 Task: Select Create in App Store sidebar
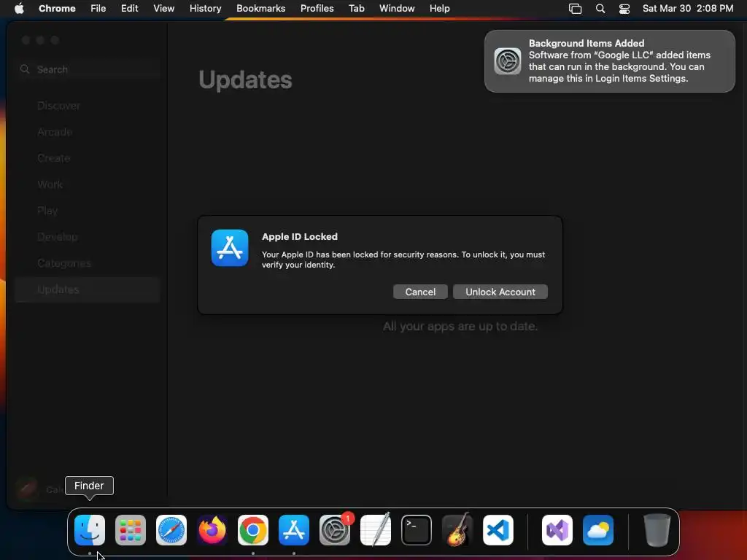click(x=88, y=158)
